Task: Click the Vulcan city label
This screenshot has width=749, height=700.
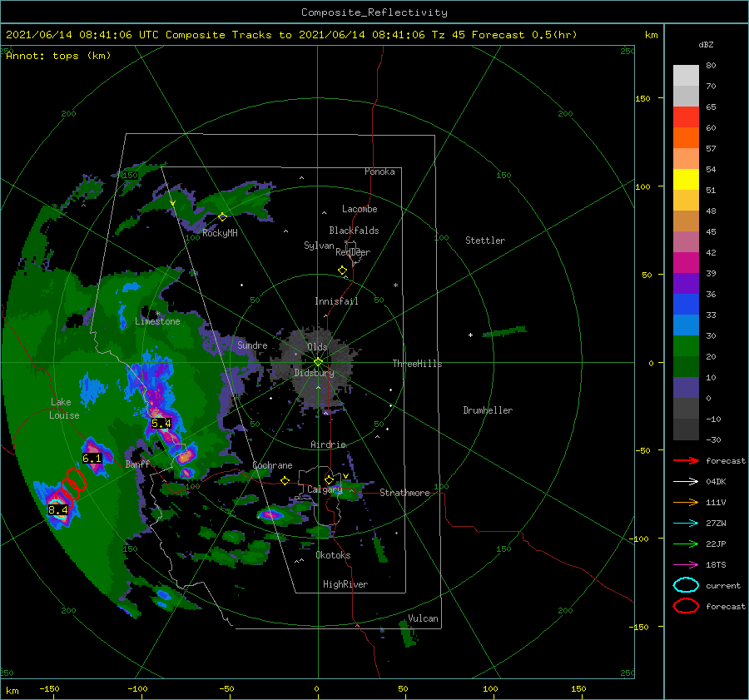Action: pyautogui.click(x=424, y=618)
